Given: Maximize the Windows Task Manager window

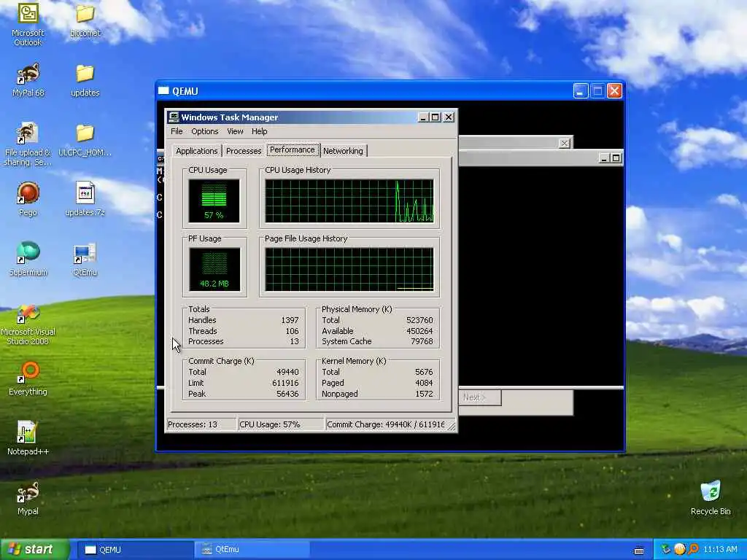Looking at the screenshot, I should [435, 117].
